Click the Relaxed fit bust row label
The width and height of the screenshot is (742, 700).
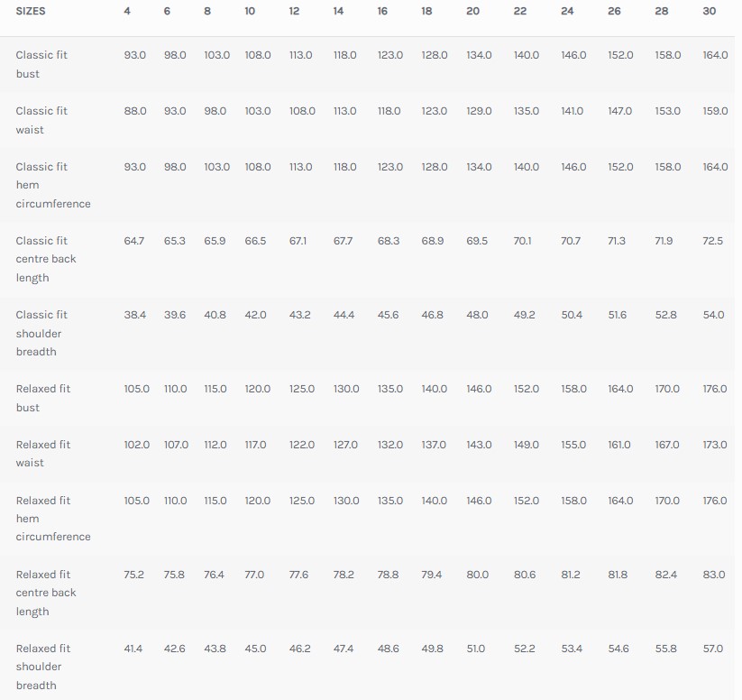coord(42,398)
